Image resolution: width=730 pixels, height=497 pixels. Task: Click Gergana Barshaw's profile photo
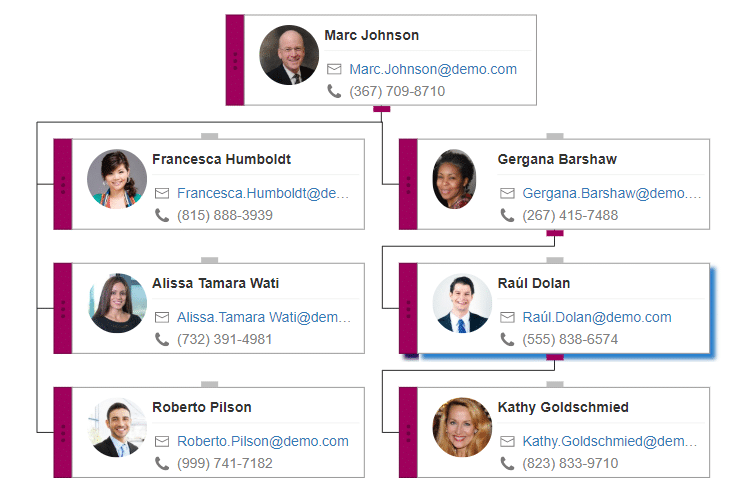pos(454,179)
